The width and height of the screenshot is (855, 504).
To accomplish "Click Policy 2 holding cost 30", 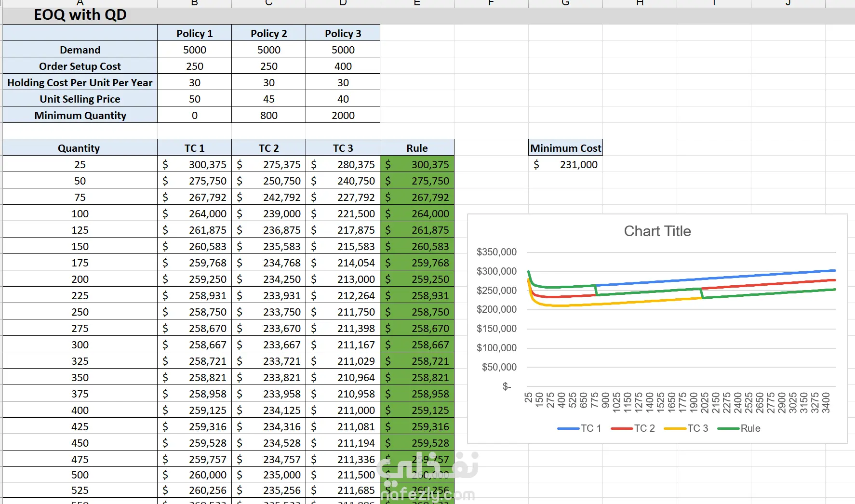I will [x=268, y=82].
